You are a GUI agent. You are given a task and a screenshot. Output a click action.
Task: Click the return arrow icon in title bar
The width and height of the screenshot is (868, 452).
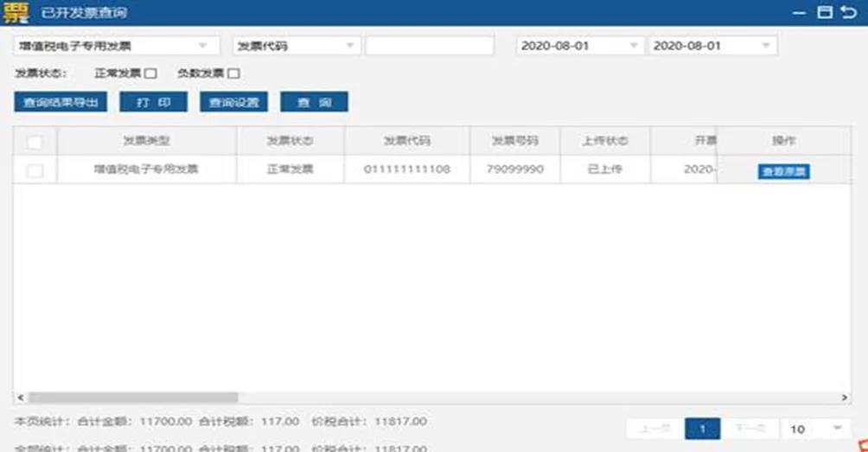pos(849,12)
